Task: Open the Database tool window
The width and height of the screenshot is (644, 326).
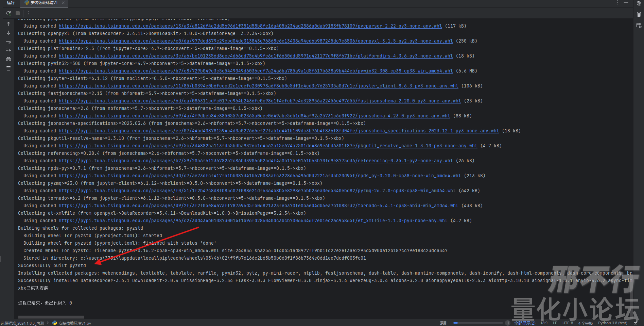Action: coord(639,14)
